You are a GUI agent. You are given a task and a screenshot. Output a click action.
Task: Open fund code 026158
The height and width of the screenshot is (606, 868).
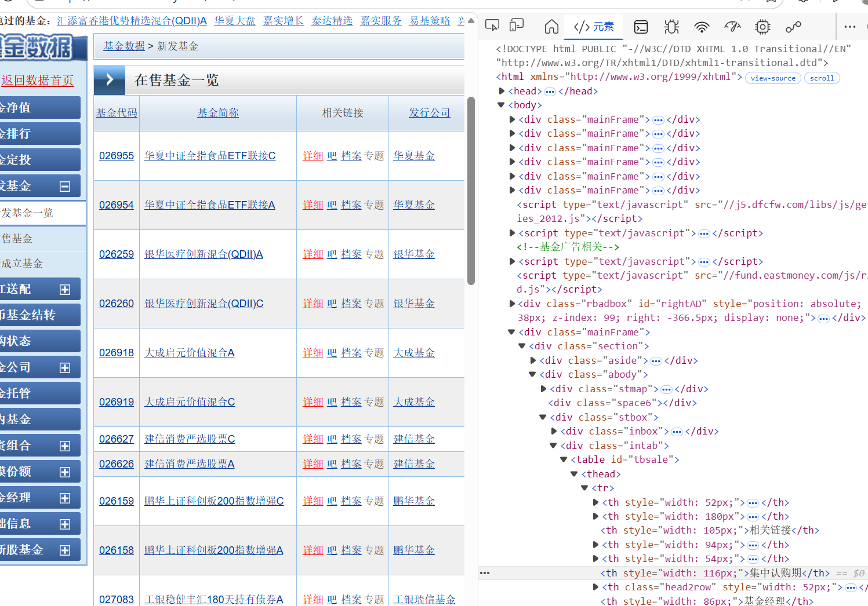point(117,550)
